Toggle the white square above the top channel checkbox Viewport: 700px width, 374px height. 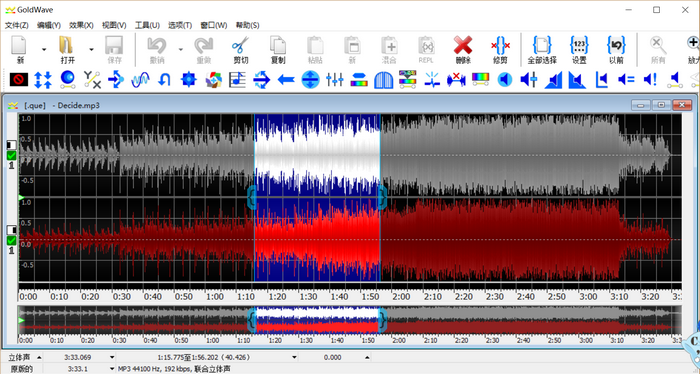[x=12, y=145]
